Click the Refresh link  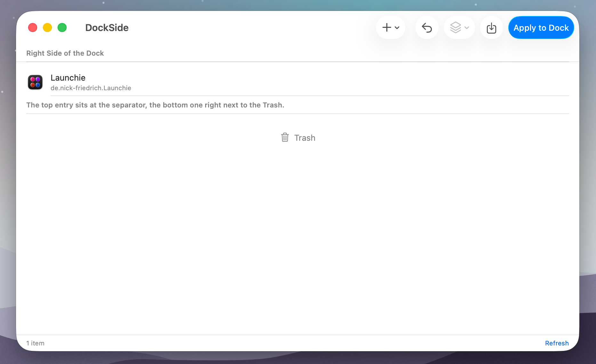click(557, 343)
